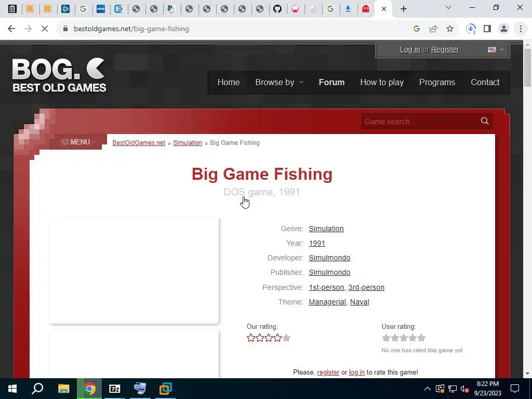The height and width of the screenshot is (399, 532).
Task: Open the Log in link
Action: pos(410,49)
